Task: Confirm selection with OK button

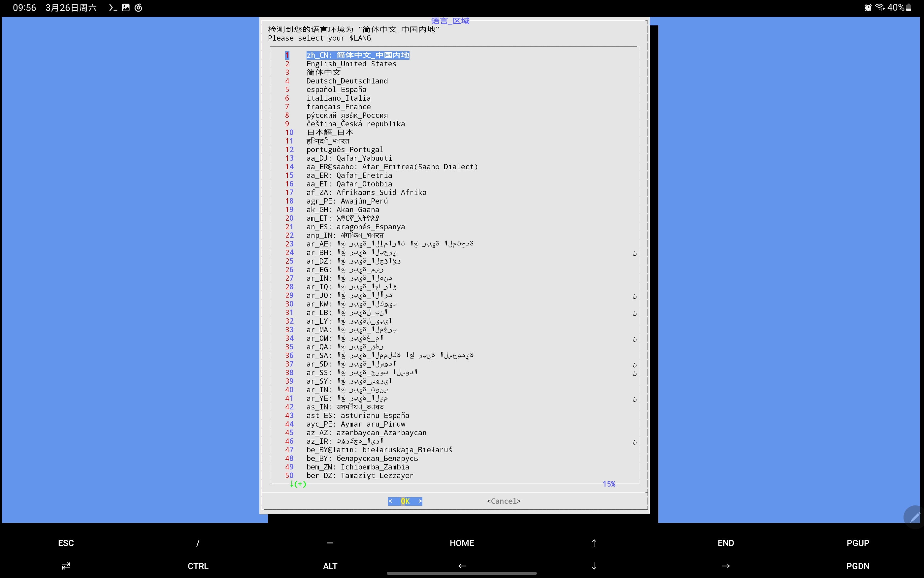Action: pos(405,501)
